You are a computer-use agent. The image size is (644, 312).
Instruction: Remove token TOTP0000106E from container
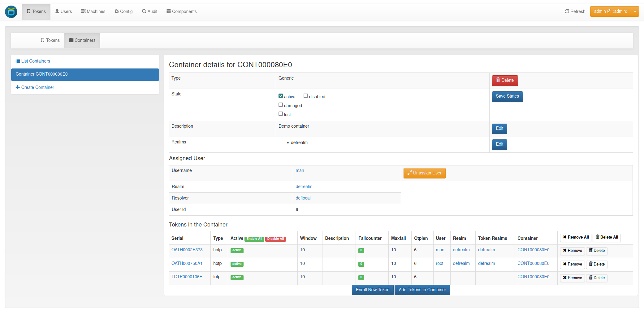tap(572, 278)
